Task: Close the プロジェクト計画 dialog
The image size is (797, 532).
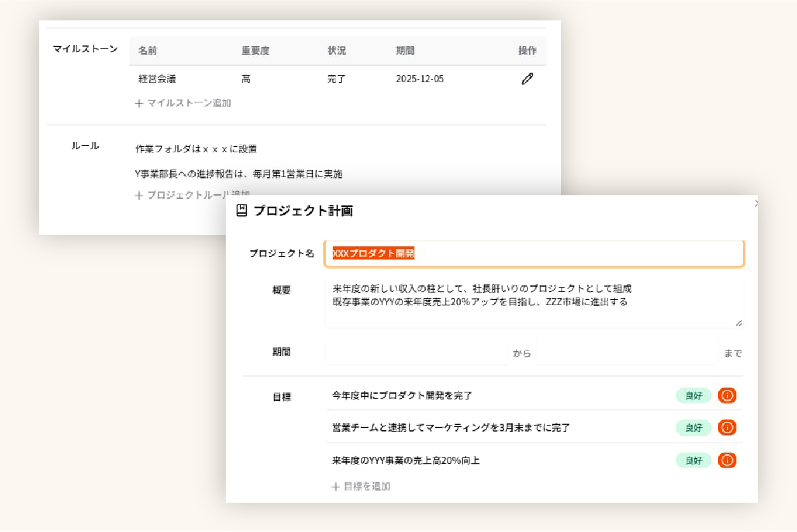Action: 756,204
